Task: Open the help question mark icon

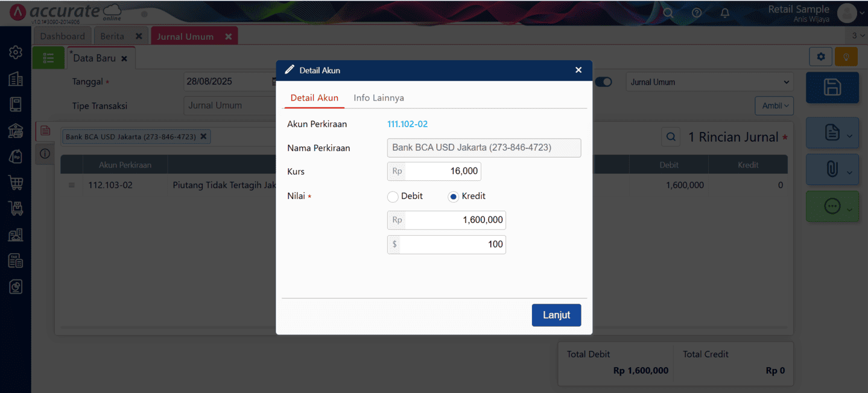Action: click(697, 13)
